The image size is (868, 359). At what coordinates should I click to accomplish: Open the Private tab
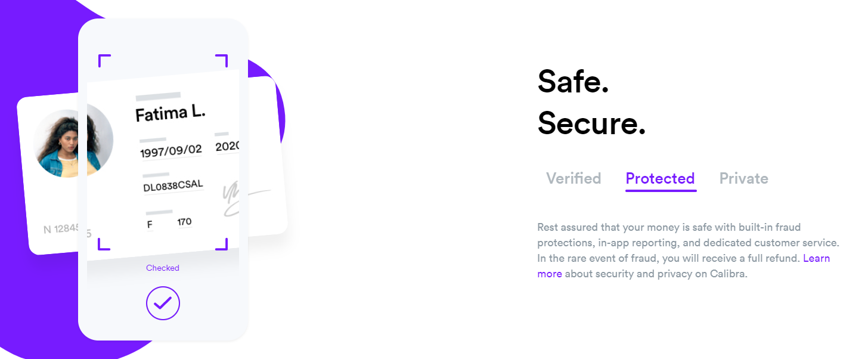click(x=743, y=178)
